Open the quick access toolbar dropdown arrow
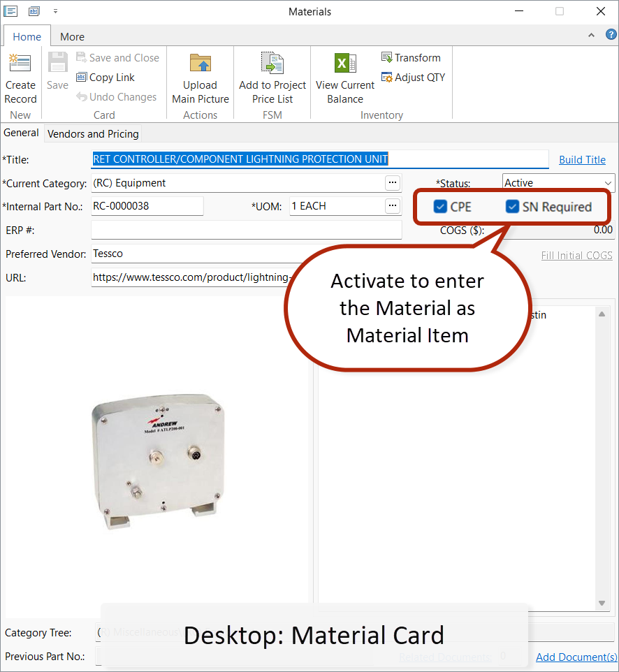This screenshot has height=672, width=619. coord(55,12)
